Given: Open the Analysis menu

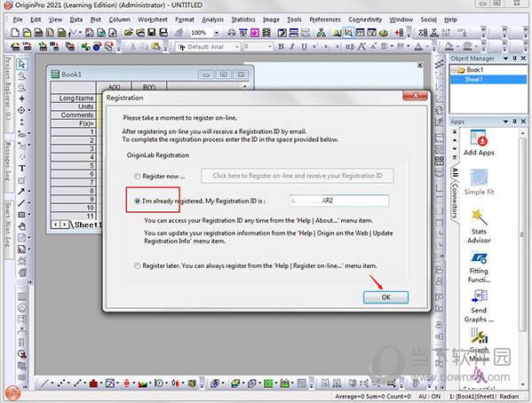Looking at the screenshot, I should 213,20.
